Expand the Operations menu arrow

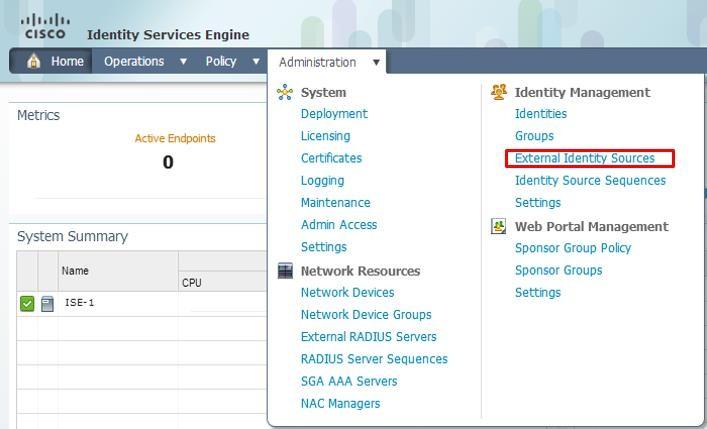[x=183, y=61]
